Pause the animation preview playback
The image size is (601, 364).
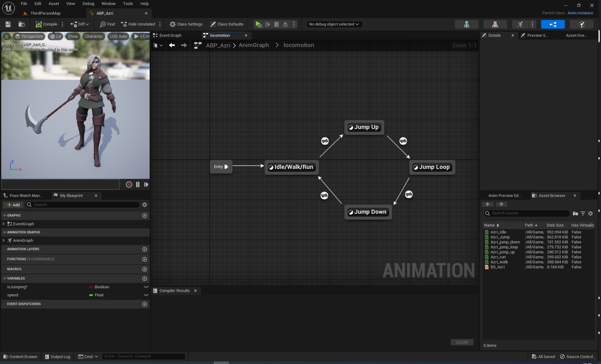(137, 184)
